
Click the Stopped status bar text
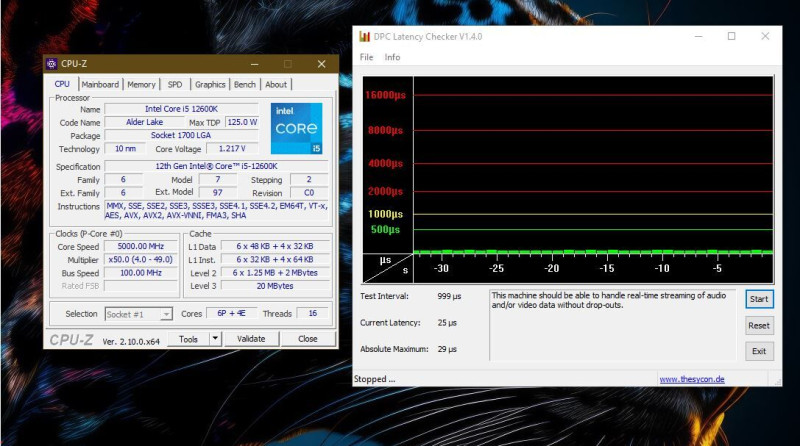pyautogui.click(x=374, y=379)
